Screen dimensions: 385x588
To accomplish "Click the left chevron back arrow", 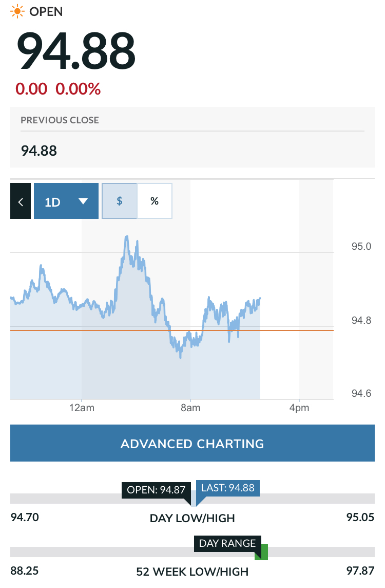I will pos(21,201).
